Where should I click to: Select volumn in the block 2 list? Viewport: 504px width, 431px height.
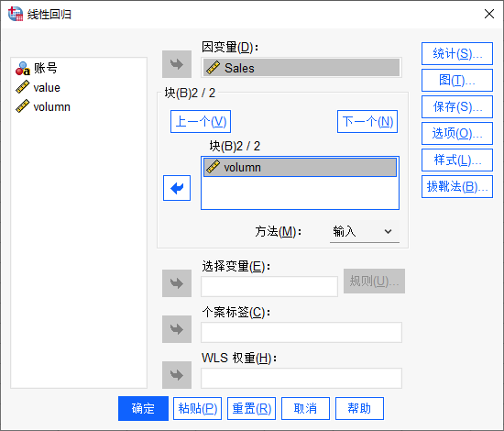coord(300,167)
